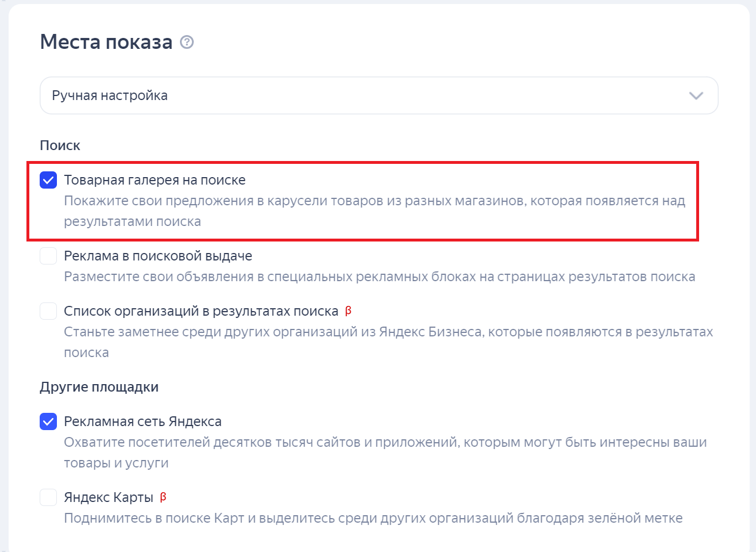Click beta badge beside Список организаций
756x552 pixels.
348,311
